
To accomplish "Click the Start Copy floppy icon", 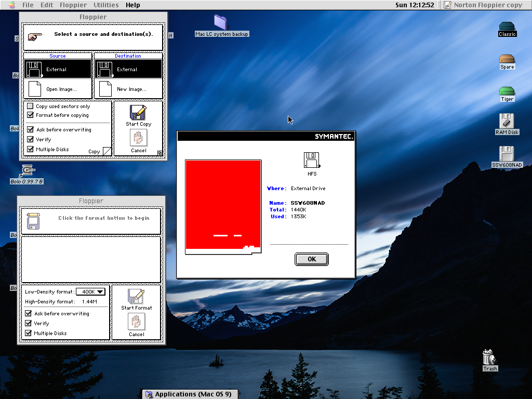I will point(138,113).
